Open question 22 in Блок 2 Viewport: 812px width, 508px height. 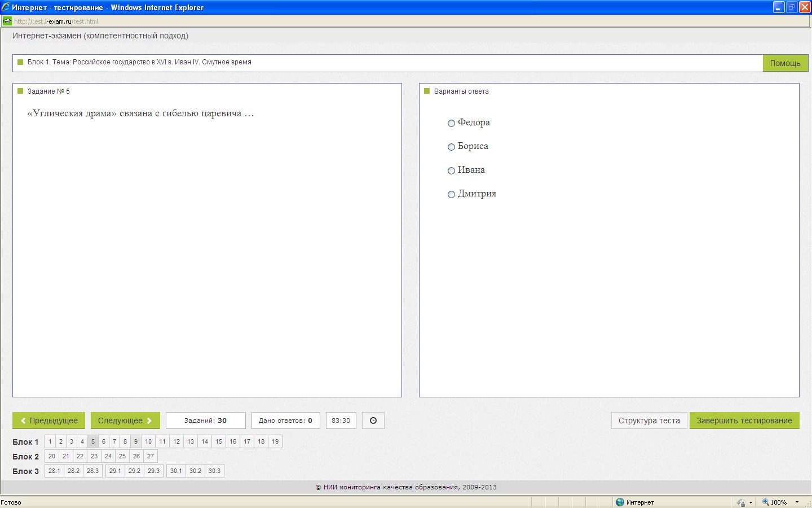point(80,456)
